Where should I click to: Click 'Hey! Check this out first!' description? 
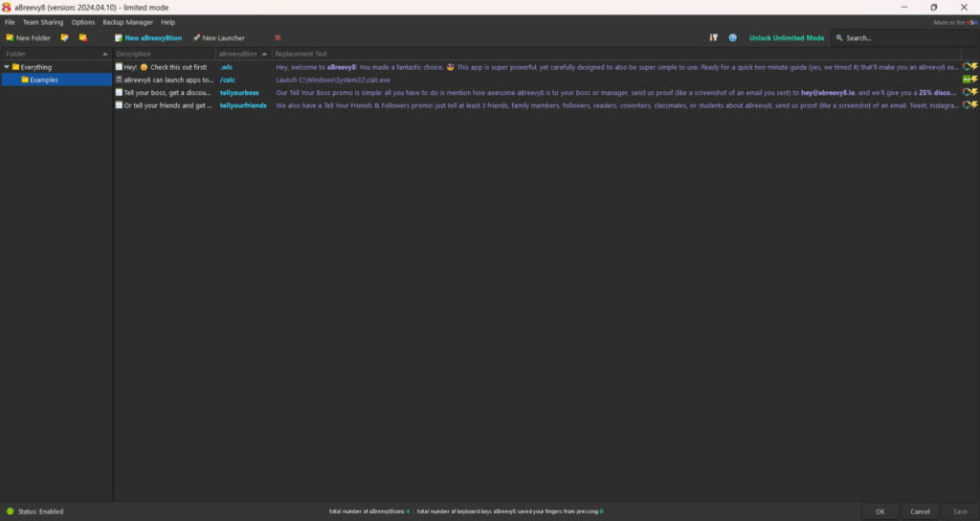pyautogui.click(x=166, y=67)
